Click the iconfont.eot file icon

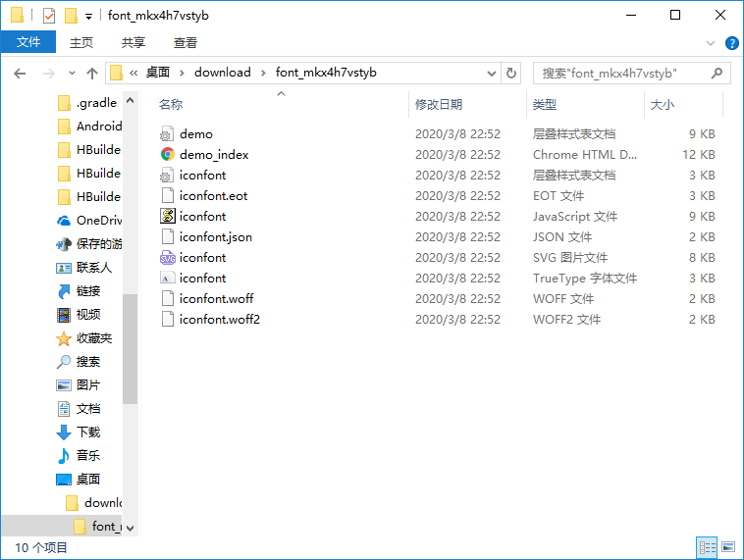tap(167, 196)
